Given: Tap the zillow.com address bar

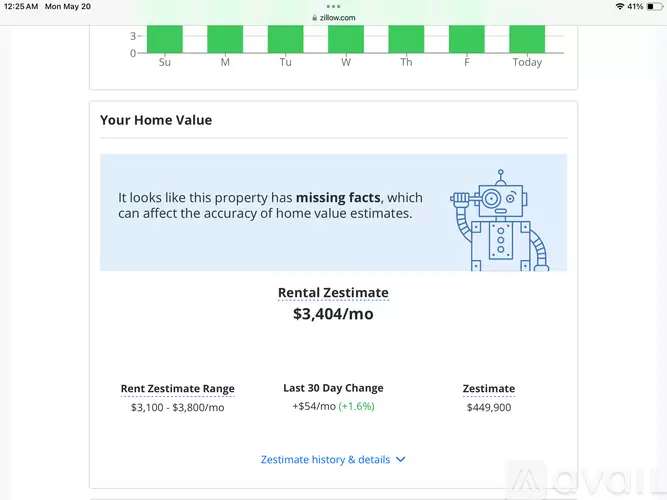Looking at the screenshot, I should click(x=334, y=18).
